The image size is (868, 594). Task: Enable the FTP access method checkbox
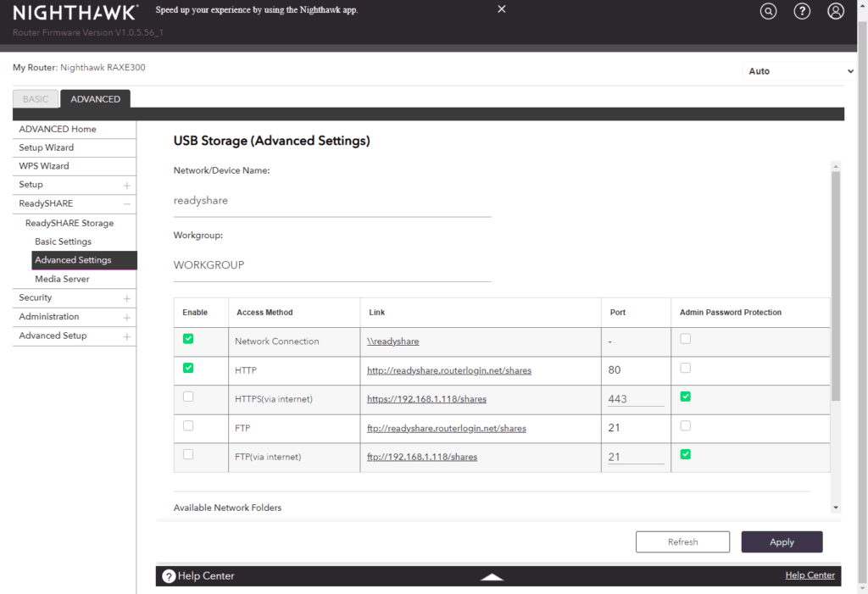click(188, 425)
